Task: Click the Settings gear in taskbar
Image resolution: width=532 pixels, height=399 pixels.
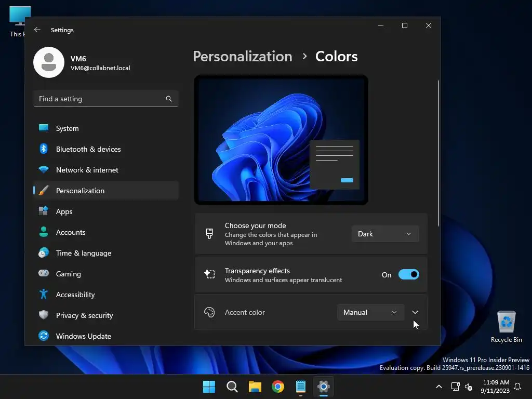Action: click(324, 387)
